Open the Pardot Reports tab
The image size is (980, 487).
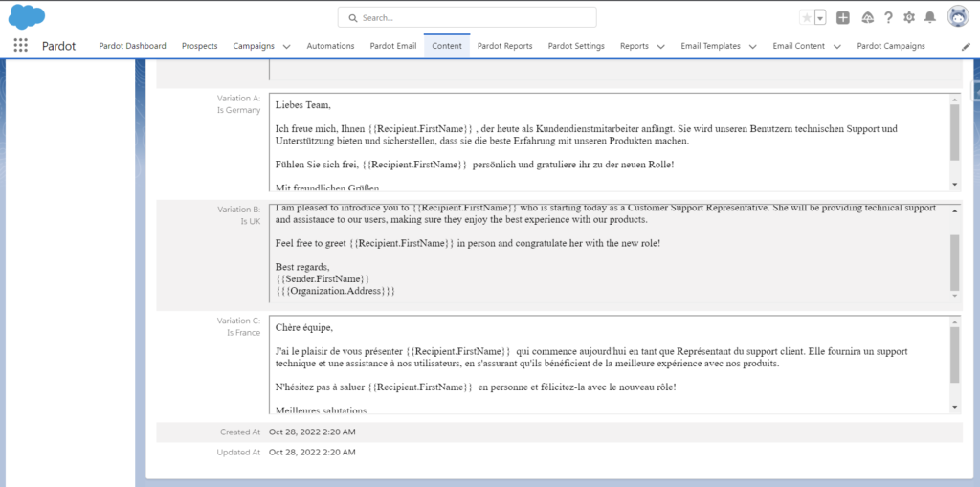coord(505,46)
